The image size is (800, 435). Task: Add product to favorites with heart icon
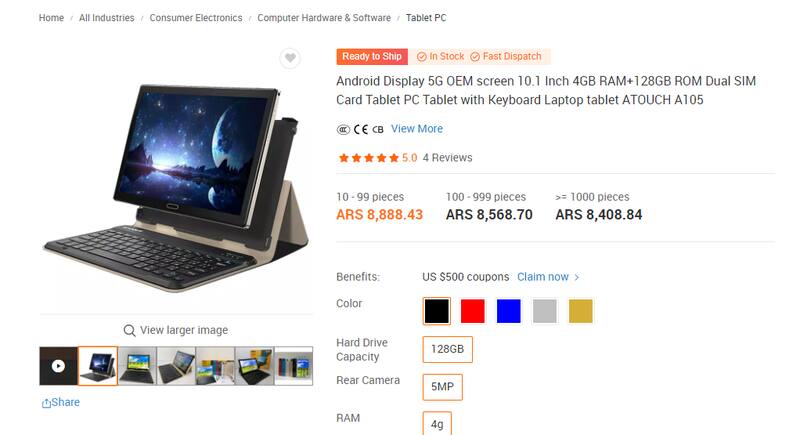[290, 58]
